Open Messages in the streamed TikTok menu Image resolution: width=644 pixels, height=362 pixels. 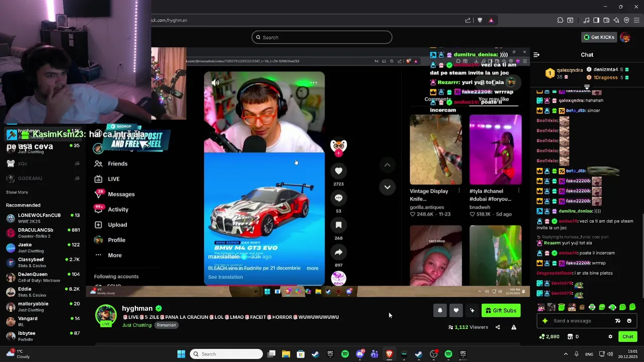pyautogui.click(x=115, y=194)
